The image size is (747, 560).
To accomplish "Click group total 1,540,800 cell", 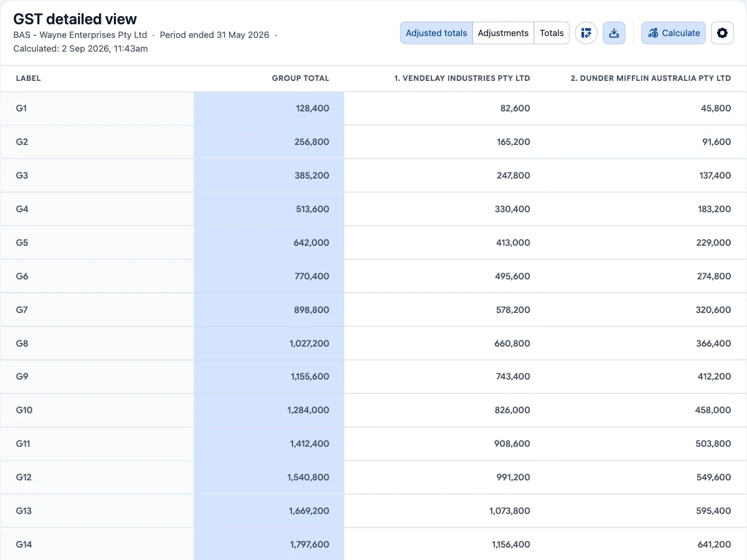I will 308,477.
